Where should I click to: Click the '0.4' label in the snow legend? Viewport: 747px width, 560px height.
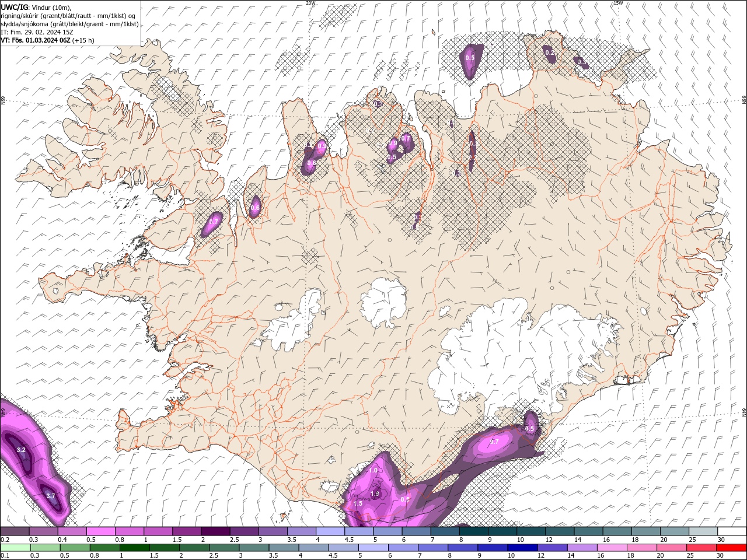tap(62, 540)
